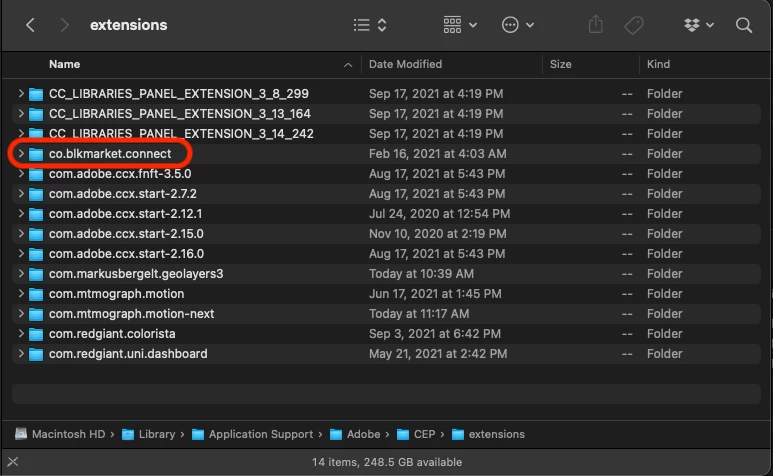Screen dimensions: 773x476
Task: Sort by the Size column header
Action: click(x=561, y=64)
